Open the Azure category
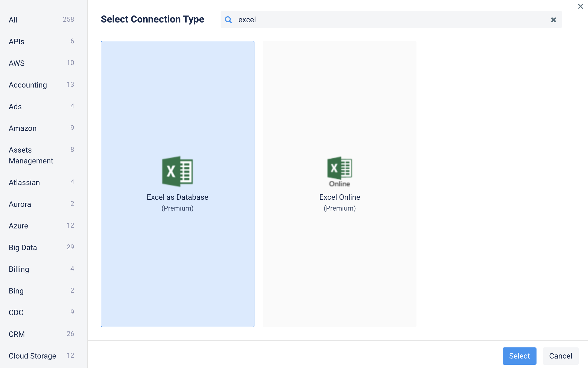Screen dimensions: 588x368 tap(41, 226)
